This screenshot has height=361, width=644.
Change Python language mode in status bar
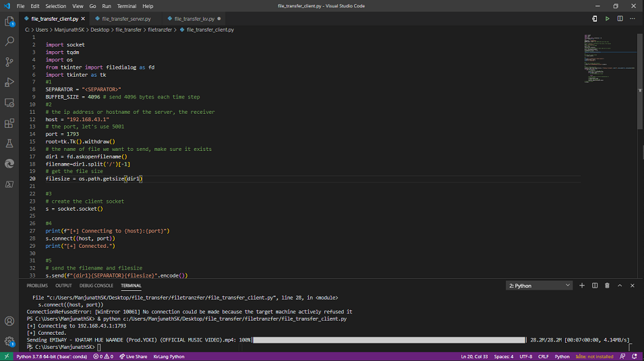(562, 356)
